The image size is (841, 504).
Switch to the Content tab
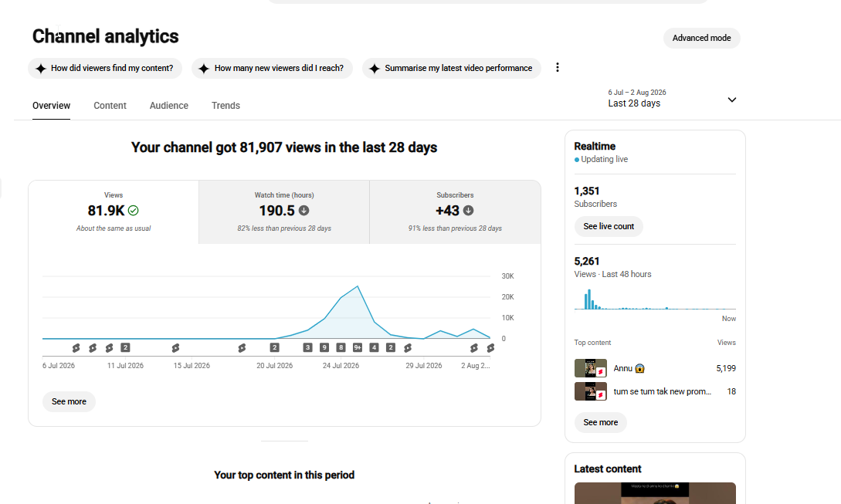click(x=110, y=106)
